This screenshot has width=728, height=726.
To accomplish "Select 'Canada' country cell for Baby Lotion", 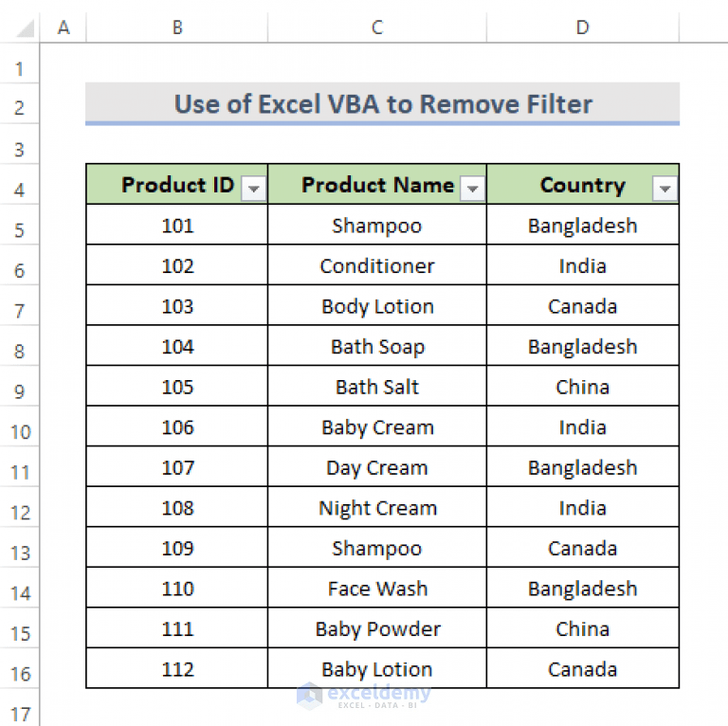I will 583,669.
